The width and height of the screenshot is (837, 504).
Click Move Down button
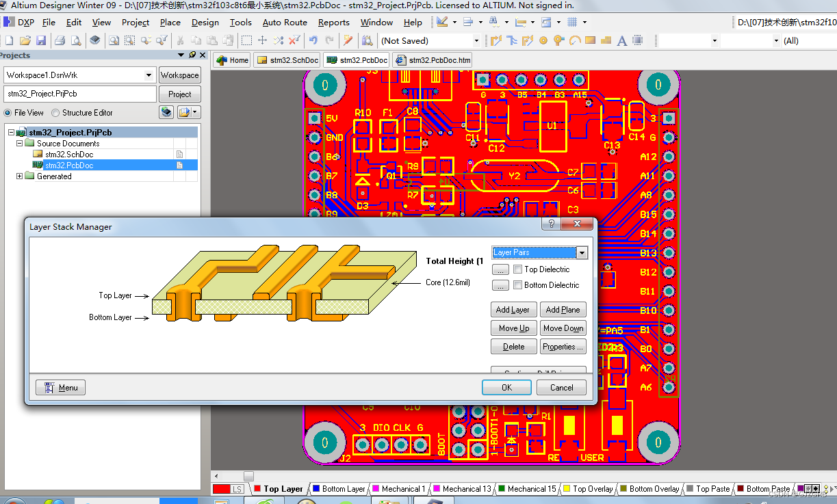click(x=563, y=328)
